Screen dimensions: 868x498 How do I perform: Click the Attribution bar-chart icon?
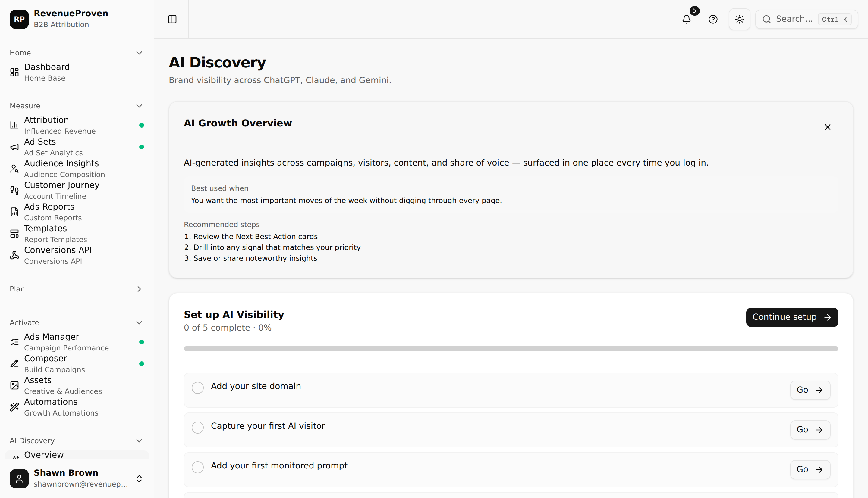[x=14, y=125]
